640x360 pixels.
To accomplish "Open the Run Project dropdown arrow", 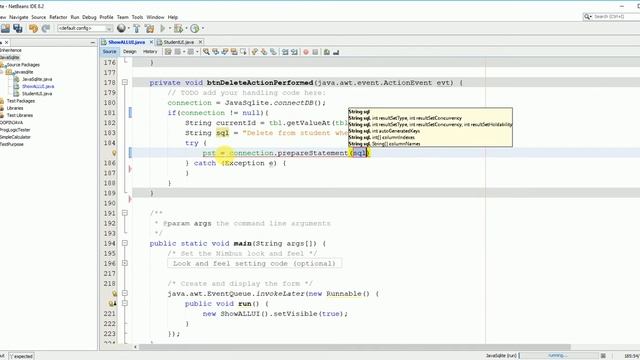I will [170, 28].
